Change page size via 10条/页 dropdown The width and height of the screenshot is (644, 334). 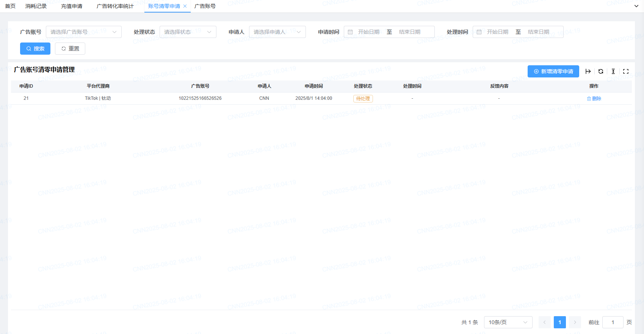coord(508,322)
